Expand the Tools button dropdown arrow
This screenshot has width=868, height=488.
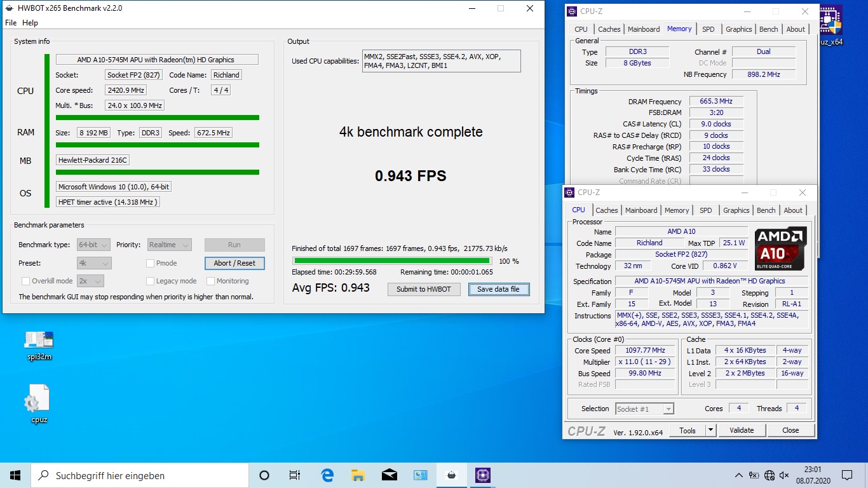click(710, 430)
